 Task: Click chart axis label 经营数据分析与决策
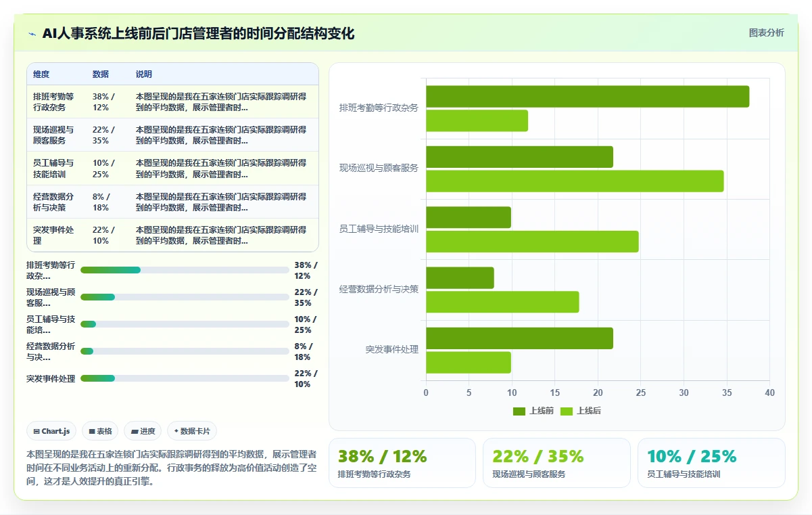379,290
